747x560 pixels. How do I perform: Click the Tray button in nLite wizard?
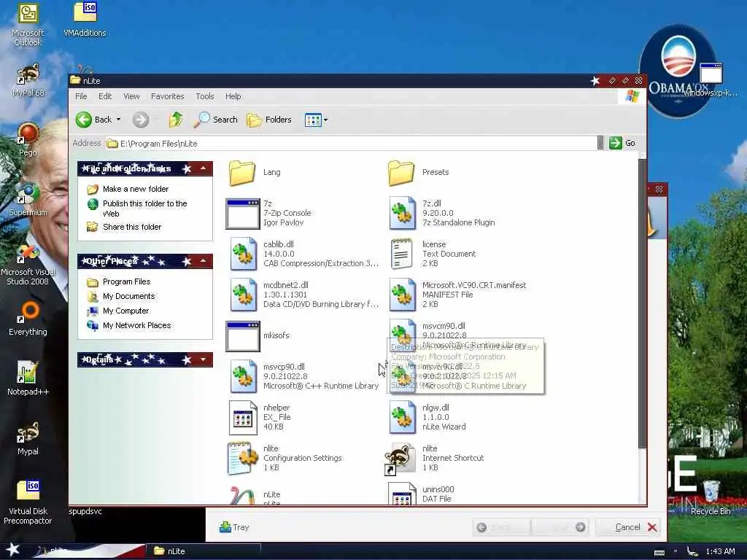(x=234, y=527)
